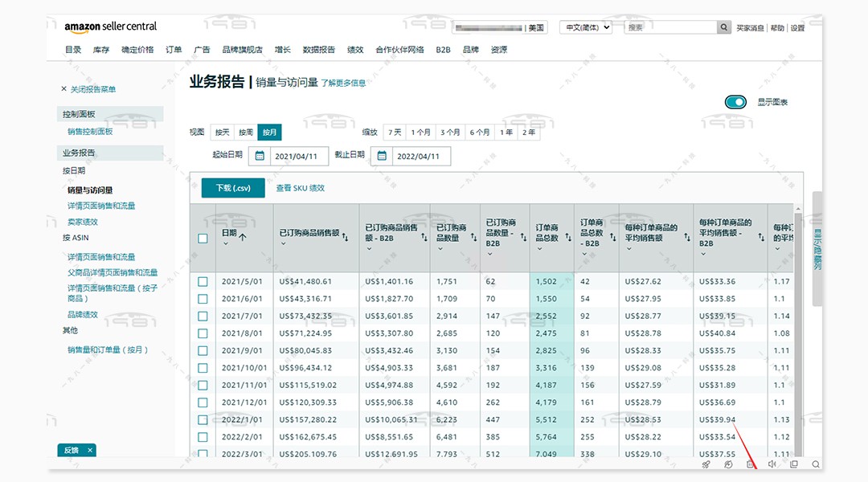Open the 了解更多信息 link
Image resolution: width=868 pixels, height=482 pixels.
click(x=343, y=83)
